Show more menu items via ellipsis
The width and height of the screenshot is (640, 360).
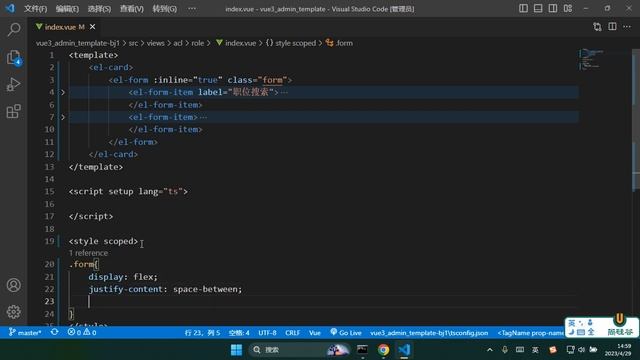(x=192, y=9)
